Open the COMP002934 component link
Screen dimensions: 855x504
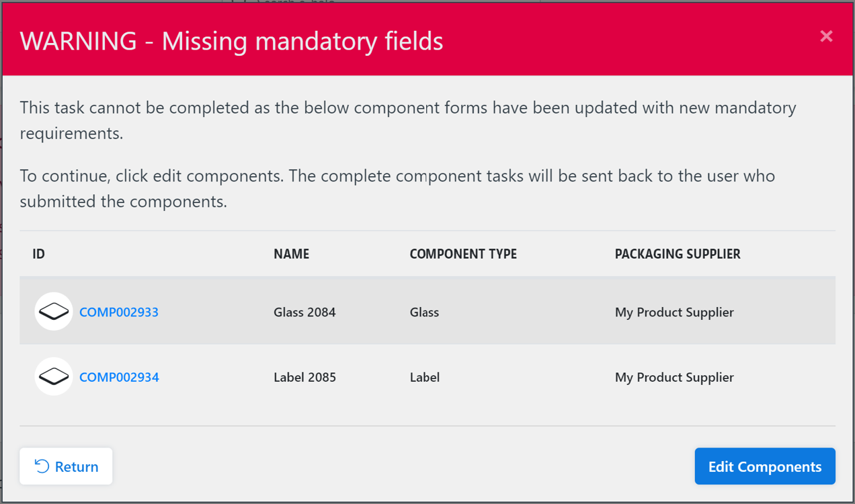pyautogui.click(x=118, y=377)
